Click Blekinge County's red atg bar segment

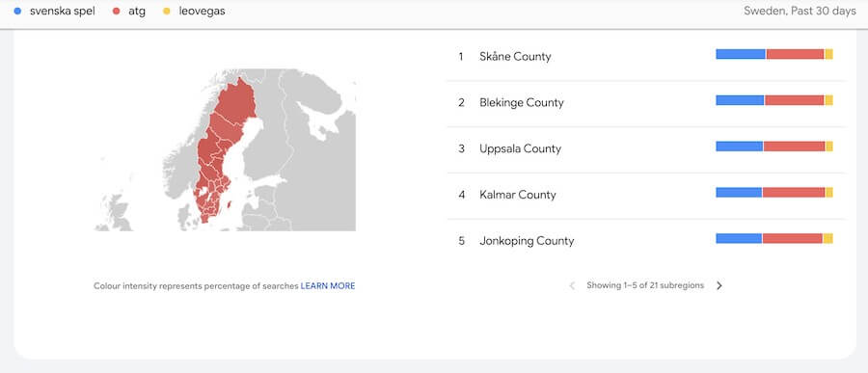point(795,100)
